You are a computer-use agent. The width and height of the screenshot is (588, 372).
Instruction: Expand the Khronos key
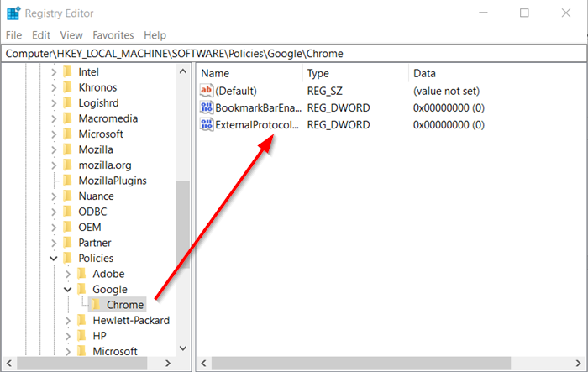[x=54, y=87]
